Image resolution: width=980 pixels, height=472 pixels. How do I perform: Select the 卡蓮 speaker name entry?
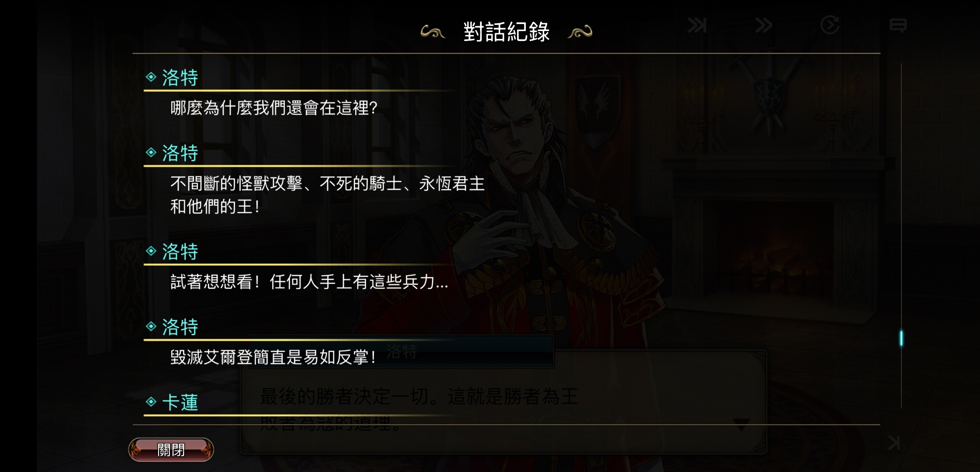click(x=180, y=403)
